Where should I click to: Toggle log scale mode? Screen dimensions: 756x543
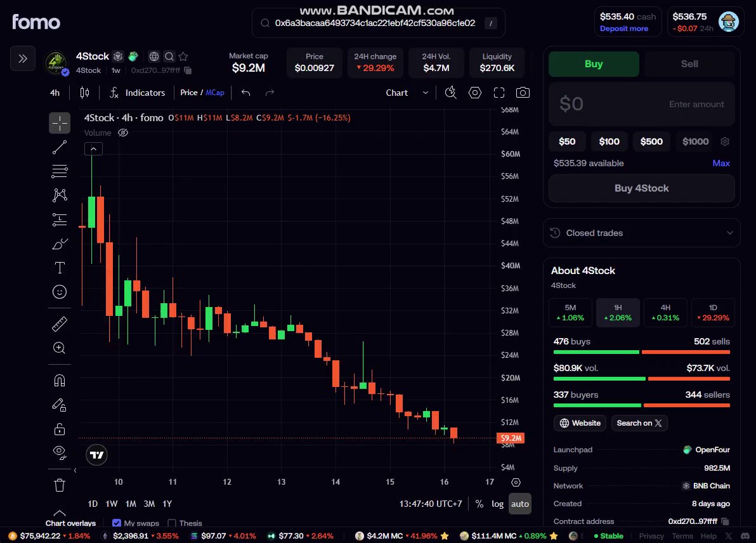[498, 504]
